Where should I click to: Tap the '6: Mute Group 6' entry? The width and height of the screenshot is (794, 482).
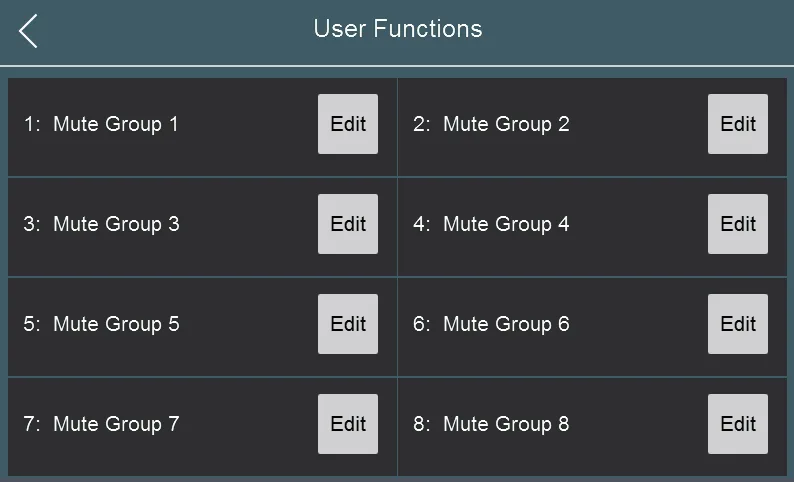point(491,325)
